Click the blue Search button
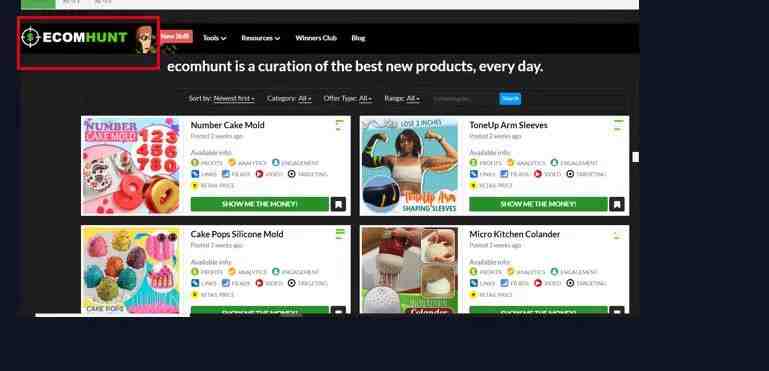 510,99
